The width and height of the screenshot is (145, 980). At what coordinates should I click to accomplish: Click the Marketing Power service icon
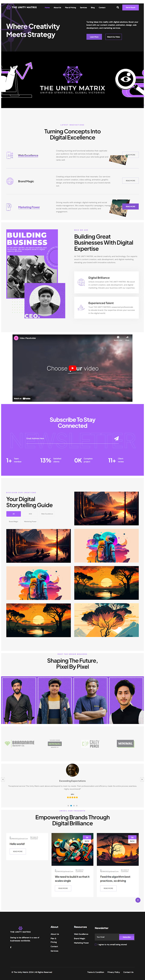(9, 207)
